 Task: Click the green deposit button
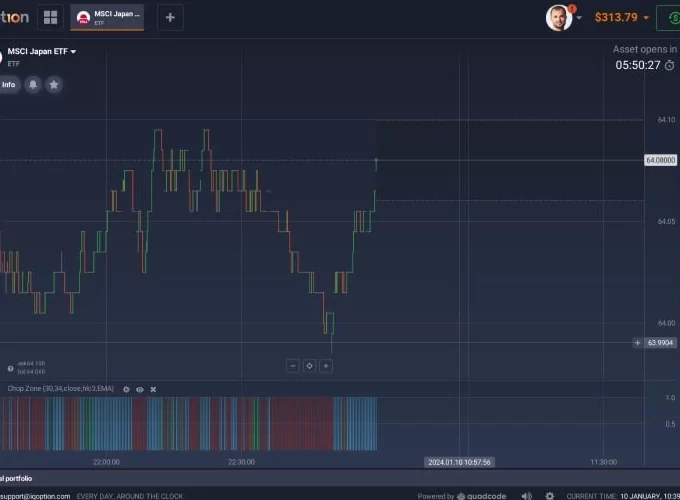tap(668, 18)
